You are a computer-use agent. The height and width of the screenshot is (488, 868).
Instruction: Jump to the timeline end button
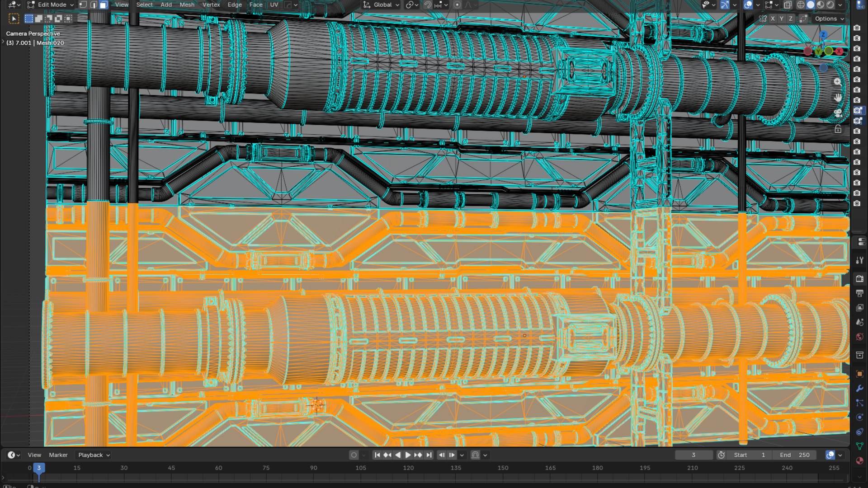pos(429,455)
